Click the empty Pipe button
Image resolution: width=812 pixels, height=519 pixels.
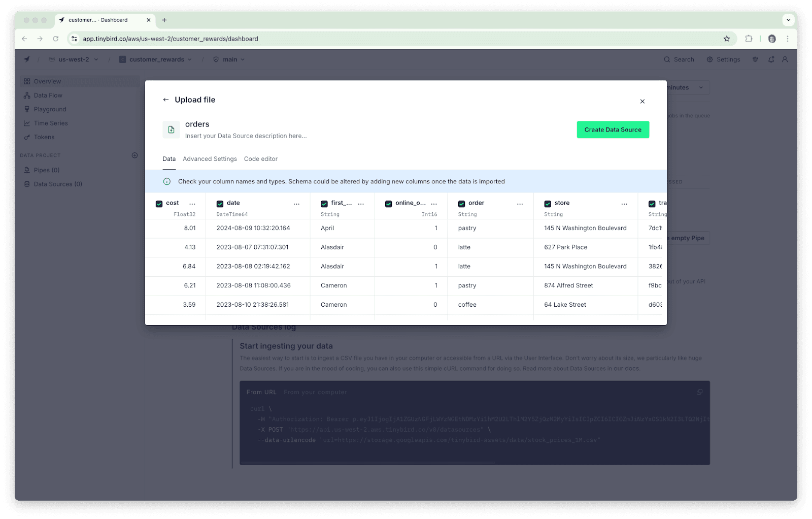pyautogui.click(x=688, y=238)
